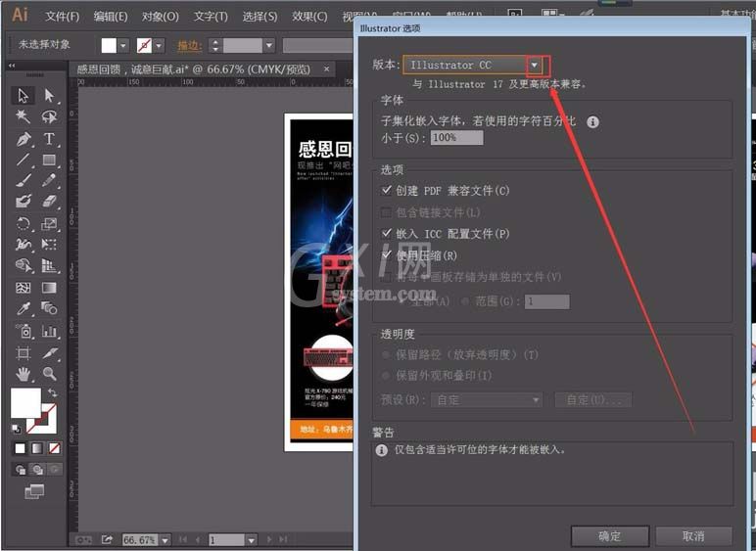Image resolution: width=756 pixels, height=551 pixels.
Task: Select the Shape Builder tool
Action: (x=23, y=265)
